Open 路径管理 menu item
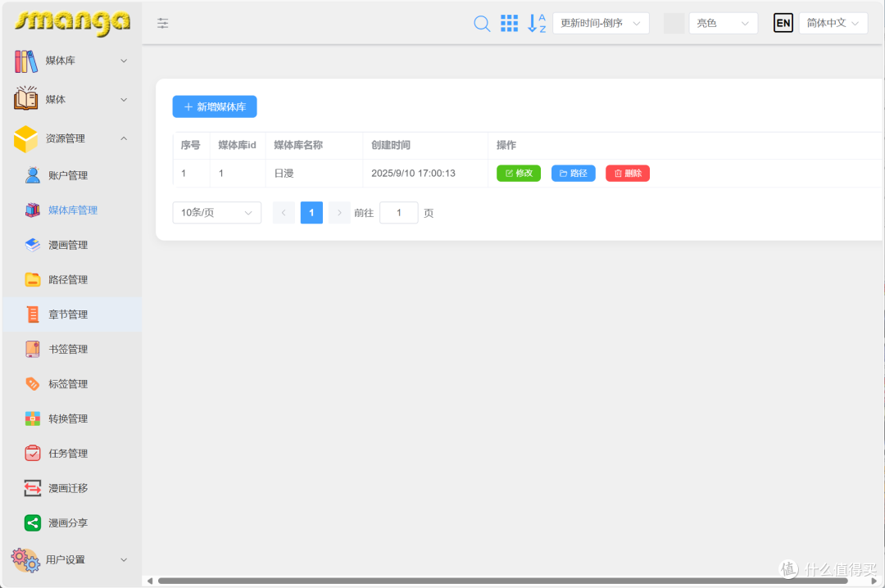This screenshot has width=885, height=588. (x=72, y=279)
